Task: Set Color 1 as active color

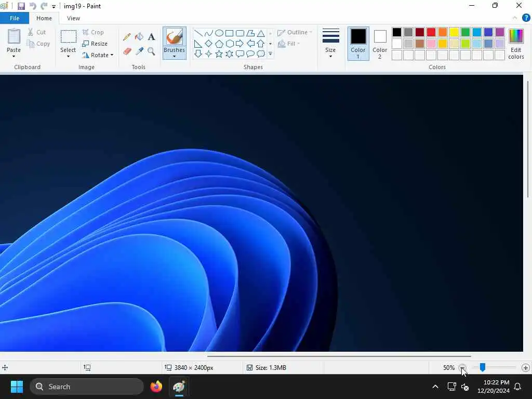Action: 358,44
